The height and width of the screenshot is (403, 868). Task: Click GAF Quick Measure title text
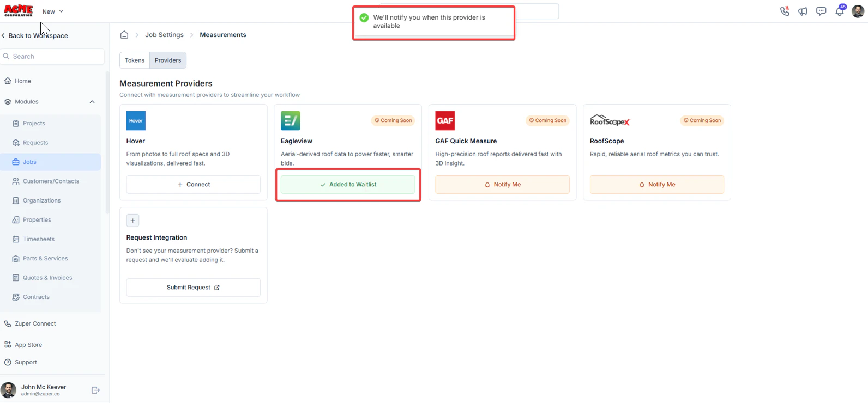[466, 141]
